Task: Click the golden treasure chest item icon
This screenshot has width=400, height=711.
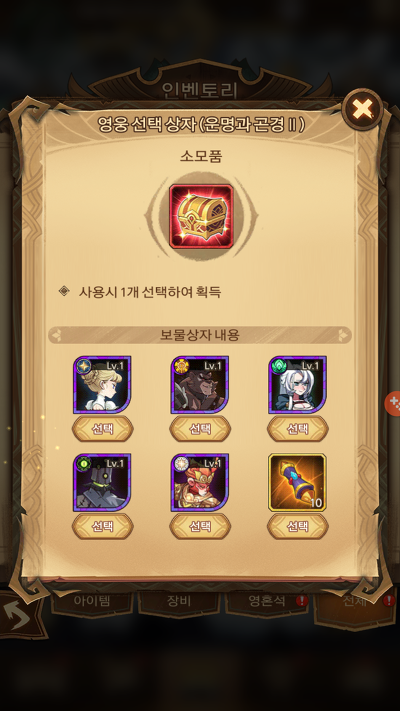Action: [x=201, y=216]
